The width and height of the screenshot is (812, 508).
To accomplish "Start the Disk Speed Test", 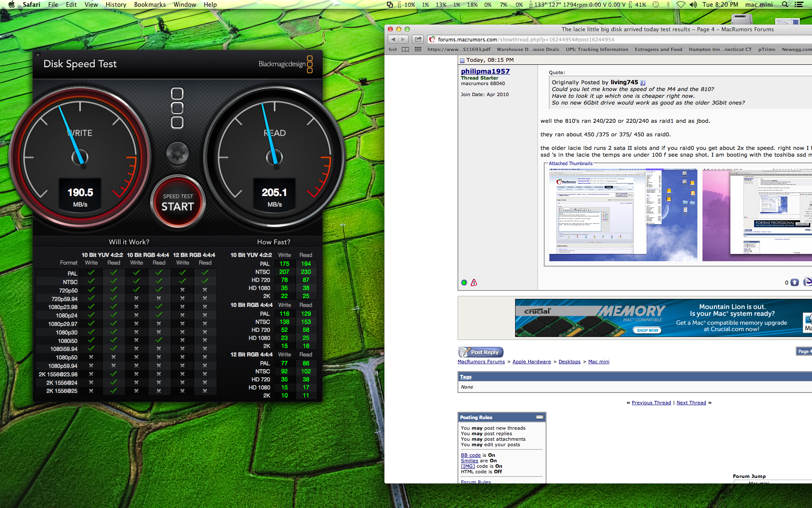I will coord(178,202).
